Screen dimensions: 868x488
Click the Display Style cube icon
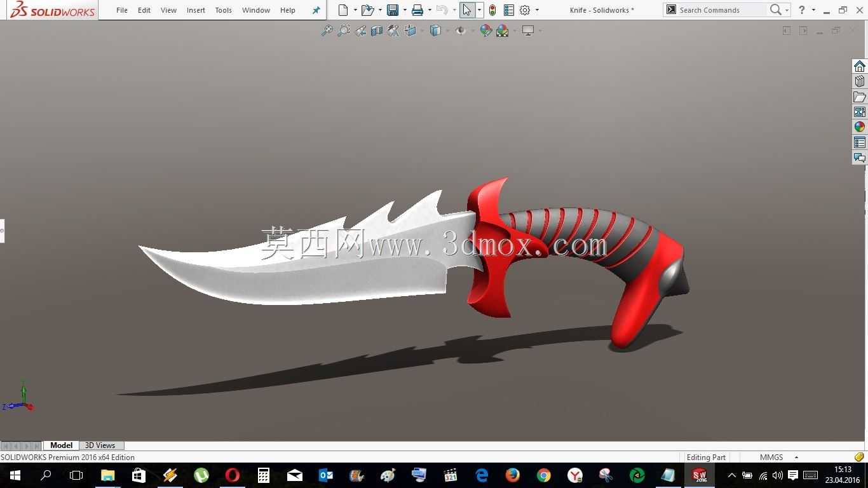435,30
